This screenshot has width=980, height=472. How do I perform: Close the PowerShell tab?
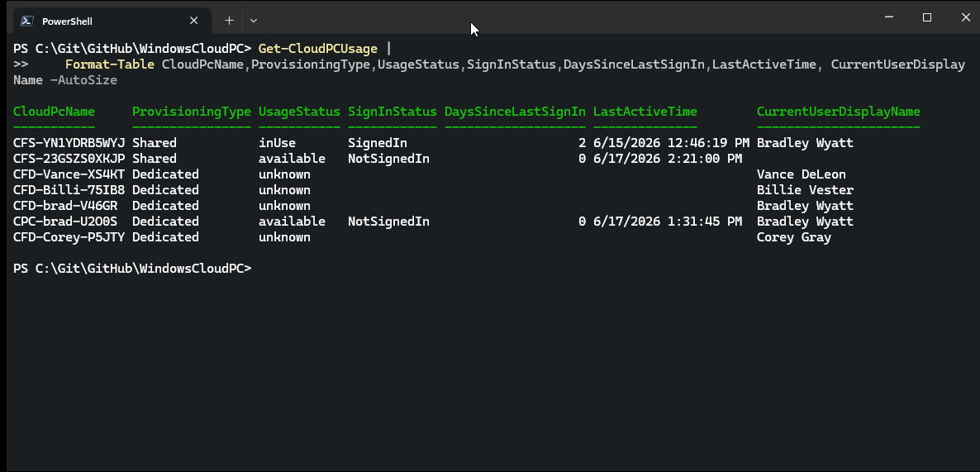coord(193,21)
